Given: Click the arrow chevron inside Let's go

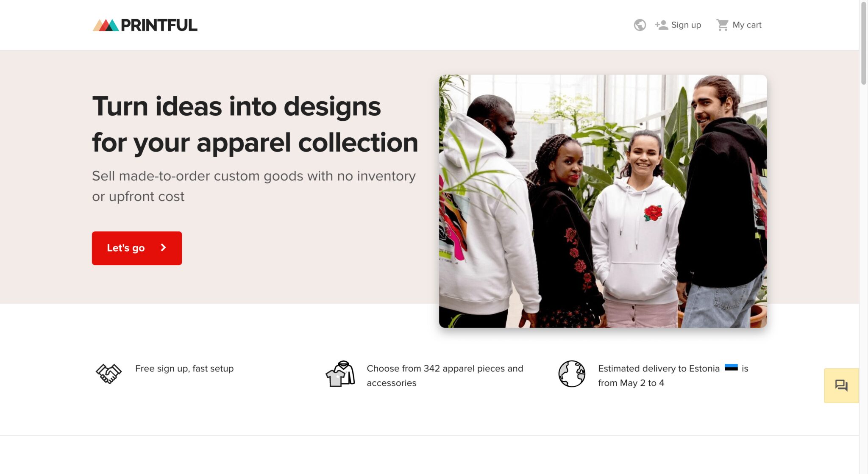Looking at the screenshot, I should click(163, 248).
